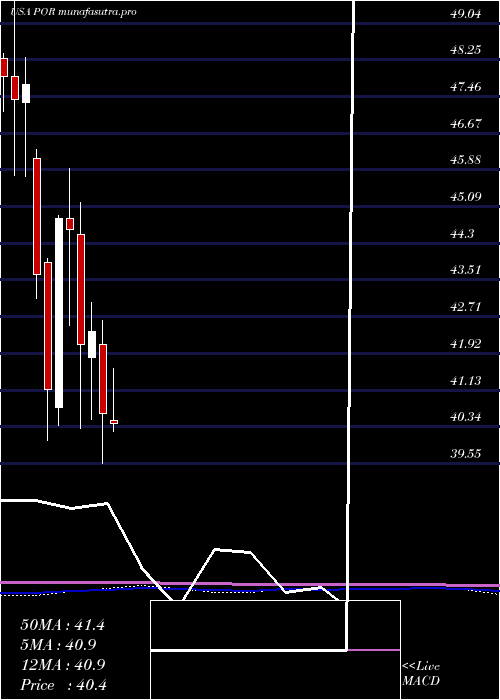
Task: Click the 42.71 price axis label
Action: 465,307
